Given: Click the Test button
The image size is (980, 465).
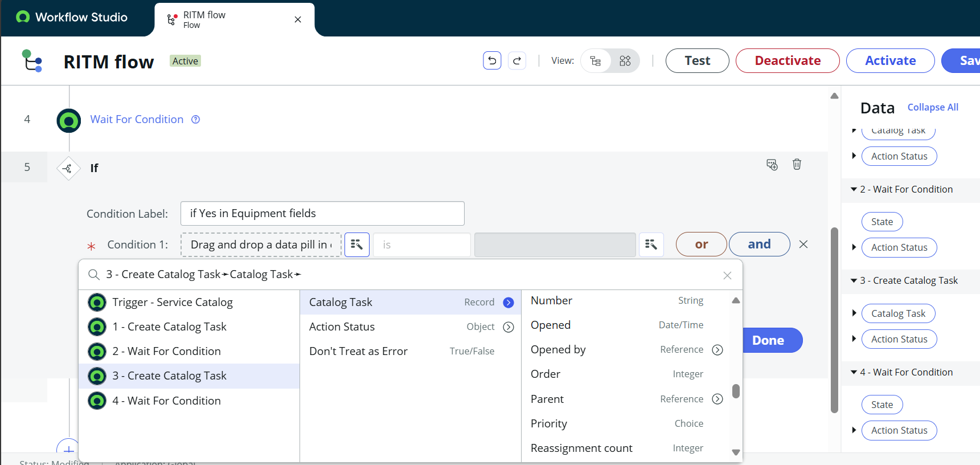Looking at the screenshot, I should [x=697, y=60].
